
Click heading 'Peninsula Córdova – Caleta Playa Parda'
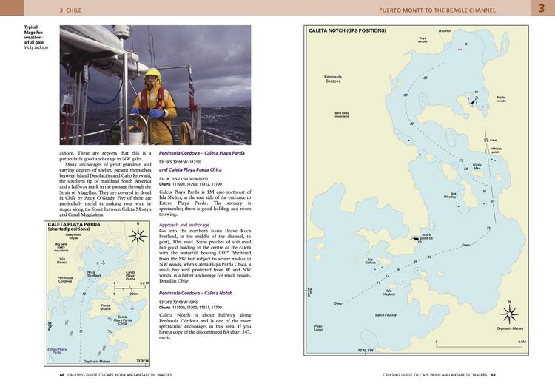(x=202, y=153)
